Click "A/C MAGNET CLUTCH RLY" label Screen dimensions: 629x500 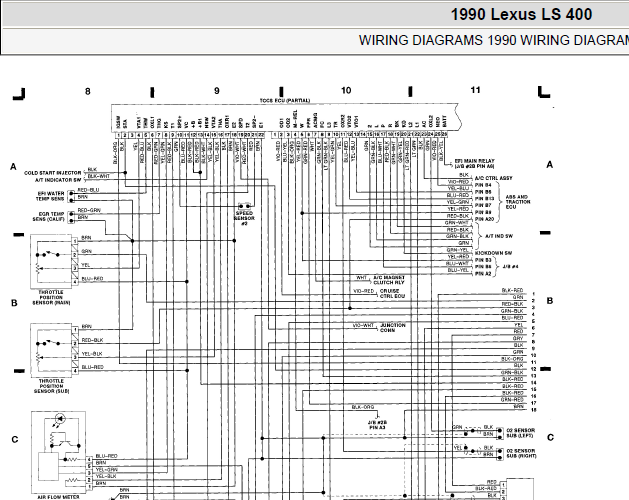(389, 280)
